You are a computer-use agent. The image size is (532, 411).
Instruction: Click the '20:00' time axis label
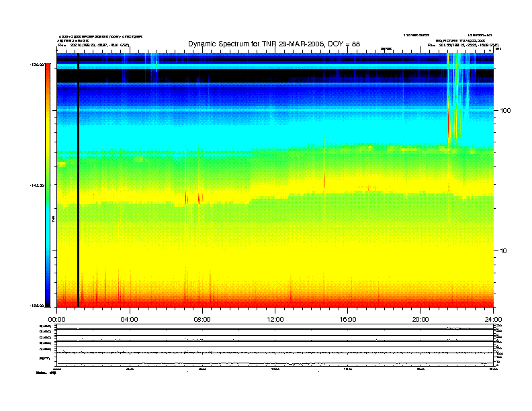click(420, 320)
